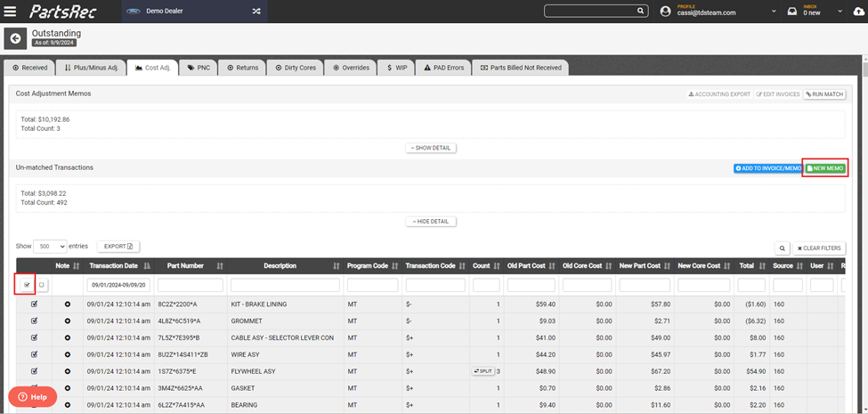
Task: Open the hamburger main menu
Action: (x=10, y=11)
